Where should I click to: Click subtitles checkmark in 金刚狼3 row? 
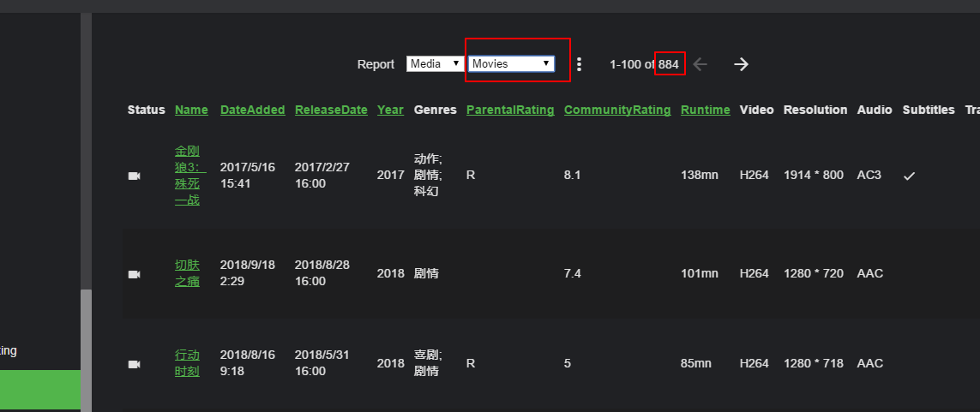[x=910, y=176]
